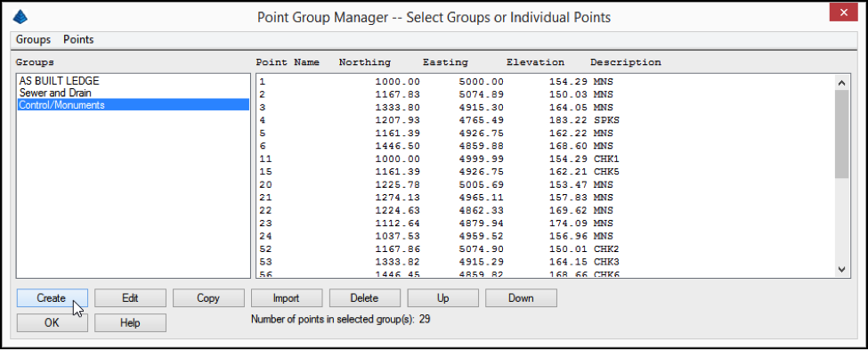Select point 15 row described CHK5
Image resolution: width=868 pixels, height=350 pixels.
(x=545, y=172)
